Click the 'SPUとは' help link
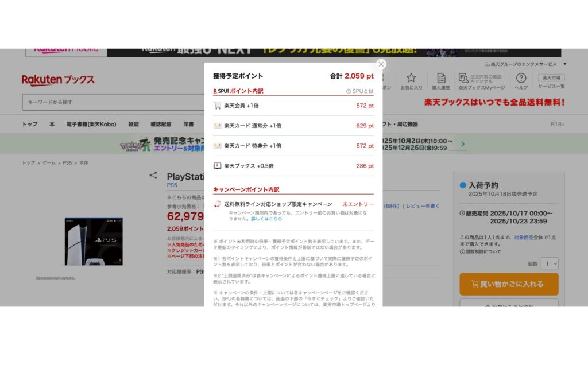Viewport: 588px width, 392px height. [359, 91]
